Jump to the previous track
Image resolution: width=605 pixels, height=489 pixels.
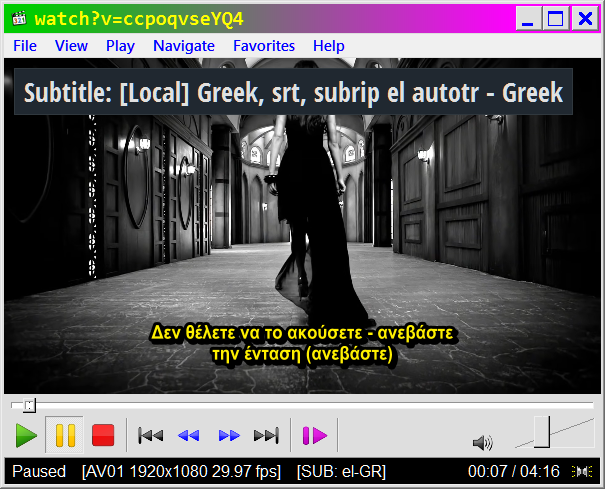pyautogui.click(x=150, y=436)
